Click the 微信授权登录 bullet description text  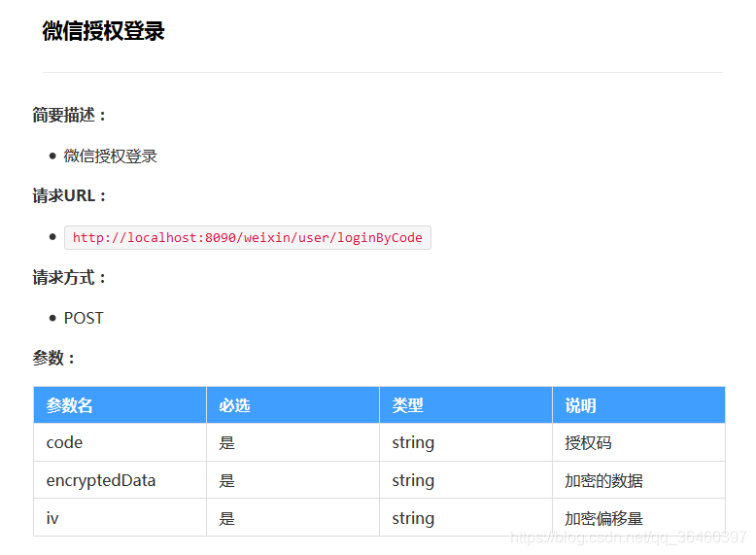pos(111,156)
